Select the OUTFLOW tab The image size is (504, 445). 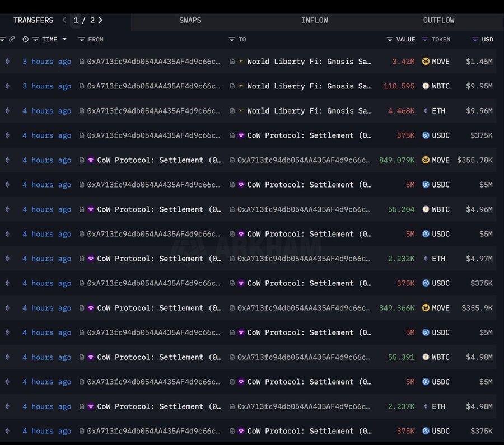438,20
